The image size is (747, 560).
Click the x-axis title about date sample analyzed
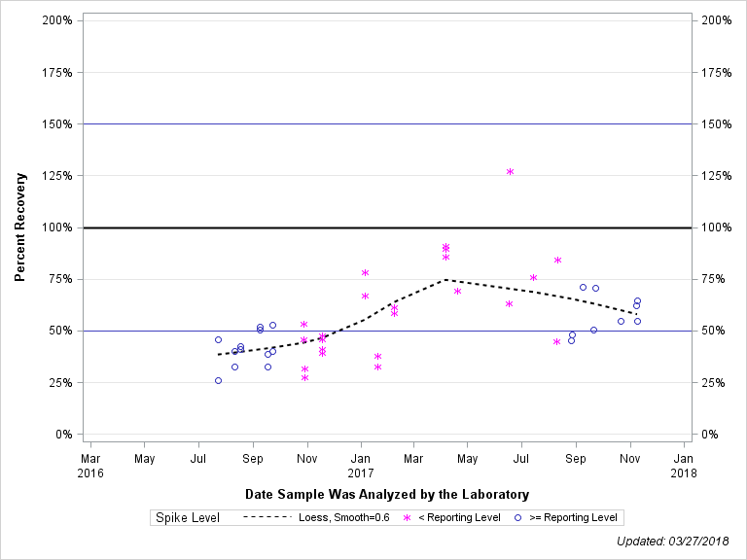387,494
